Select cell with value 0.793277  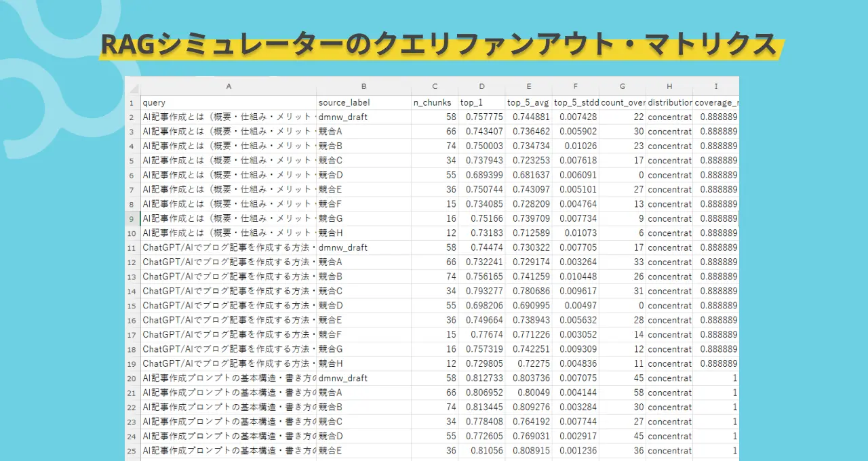(x=481, y=291)
